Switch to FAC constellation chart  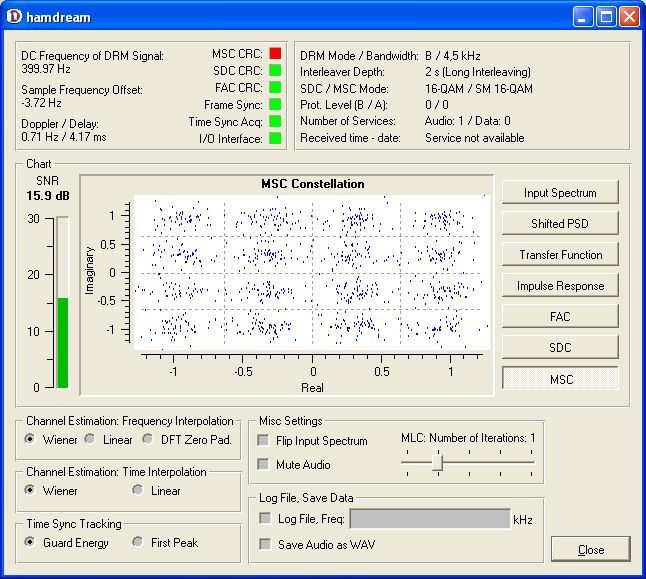560,316
